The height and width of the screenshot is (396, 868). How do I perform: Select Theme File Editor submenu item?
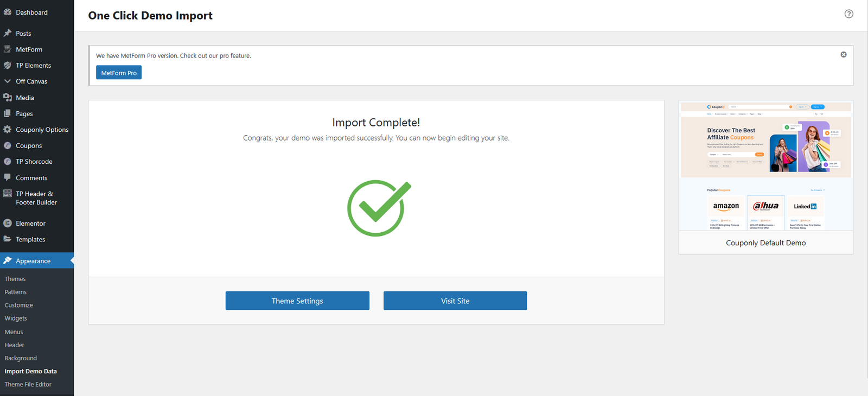coord(28,385)
